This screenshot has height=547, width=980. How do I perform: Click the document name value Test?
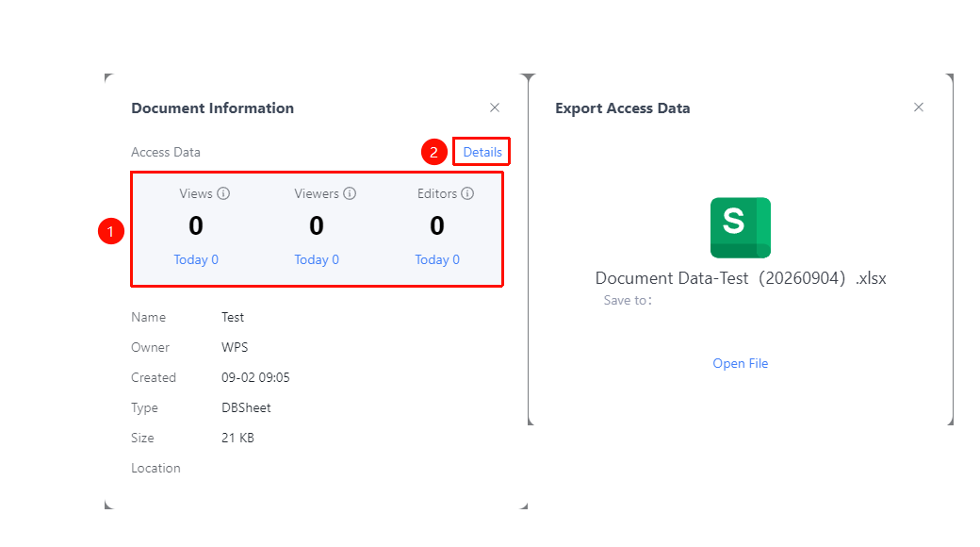click(x=233, y=317)
